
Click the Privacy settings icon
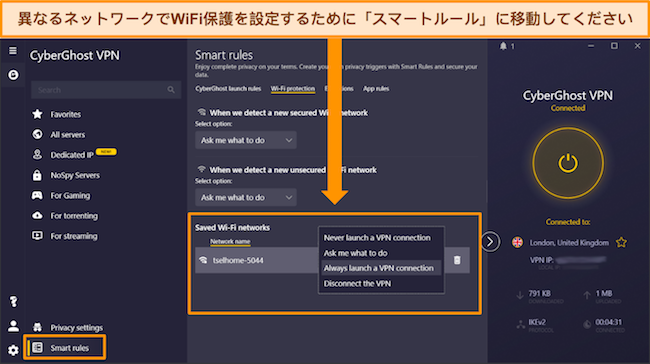tap(37, 327)
